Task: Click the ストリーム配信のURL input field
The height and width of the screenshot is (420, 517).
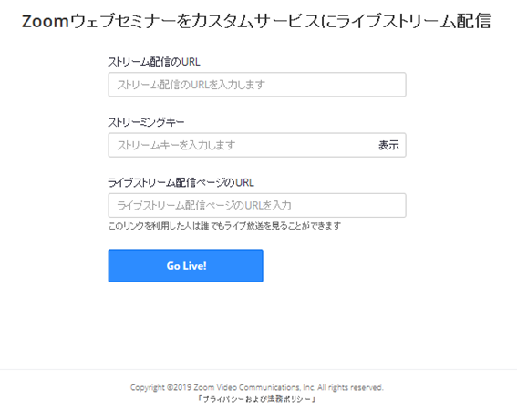Action: pyautogui.click(x=257, y=85)
